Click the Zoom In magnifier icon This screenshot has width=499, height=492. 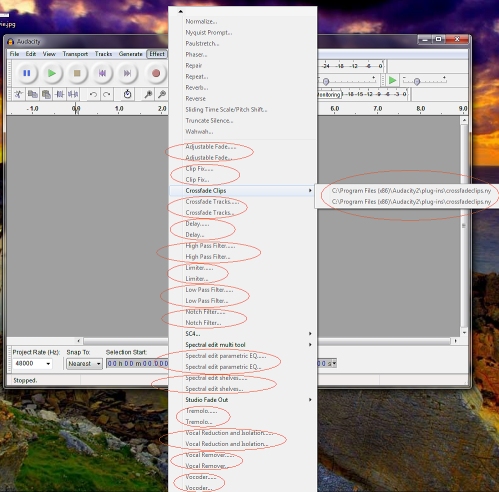click(148, 94)
